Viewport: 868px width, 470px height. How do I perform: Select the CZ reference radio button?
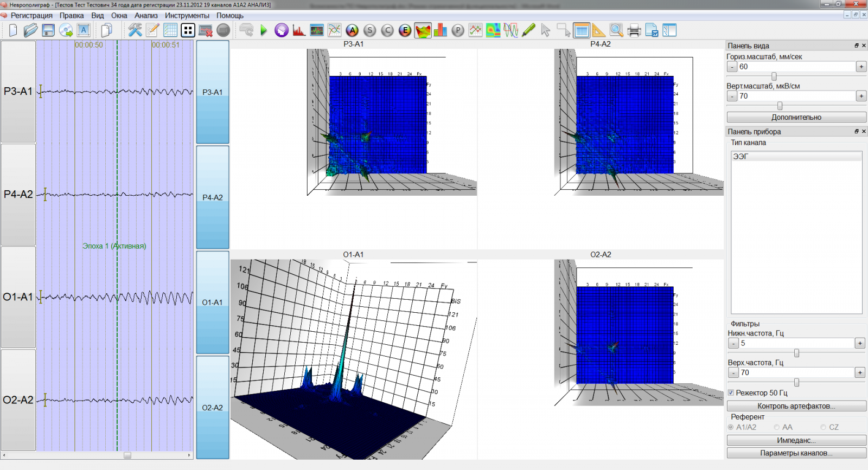tap(824, 427)
